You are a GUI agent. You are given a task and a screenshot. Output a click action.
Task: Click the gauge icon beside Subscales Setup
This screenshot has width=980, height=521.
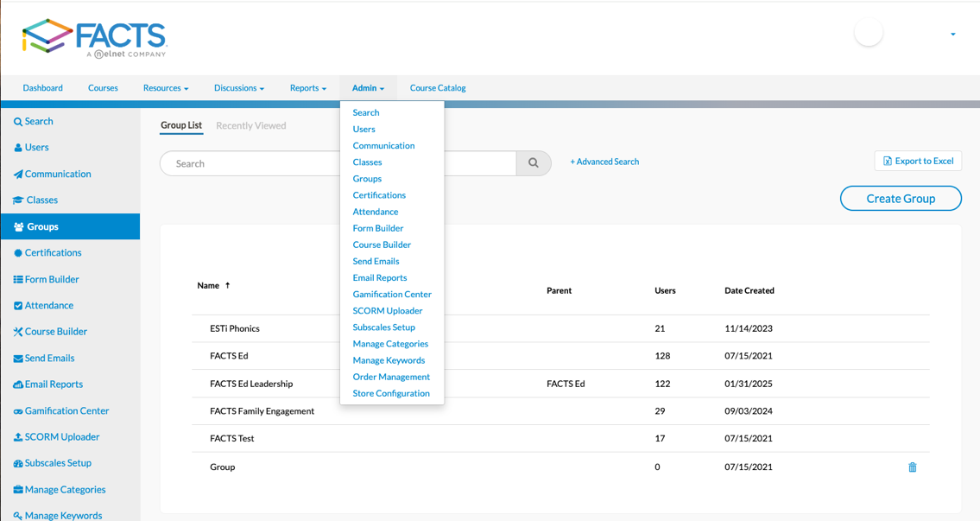[x=18, y=463]
